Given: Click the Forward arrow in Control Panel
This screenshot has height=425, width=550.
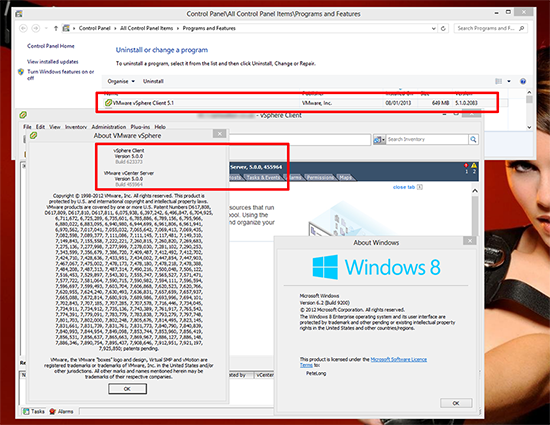Looking at the screenshot, I should (36, 28).
